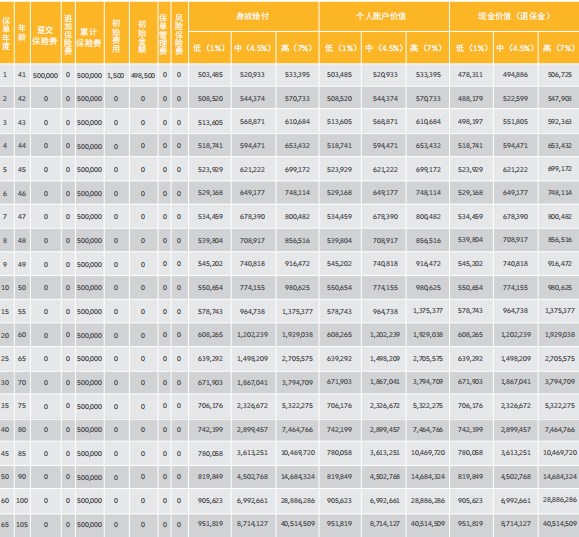Click 低（1%） header under 个人账户价值

340,48
